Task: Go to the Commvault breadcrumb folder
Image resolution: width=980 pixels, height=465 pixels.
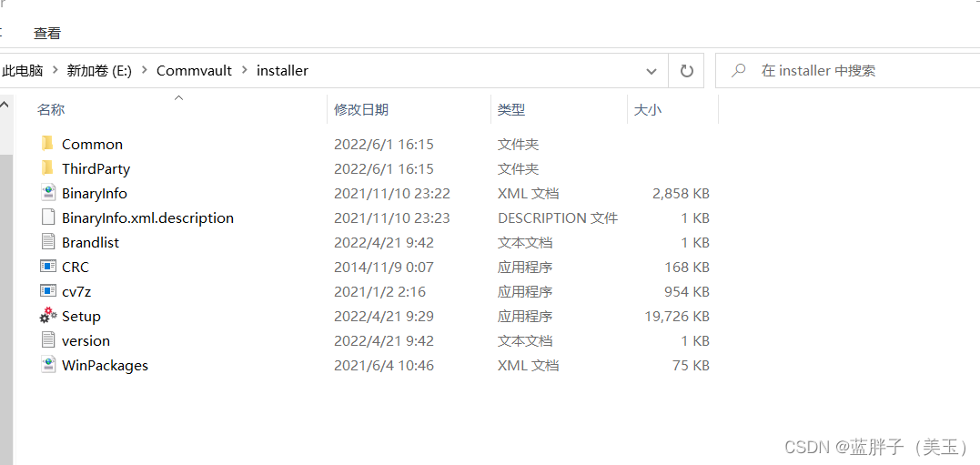Action: point(194,71)
